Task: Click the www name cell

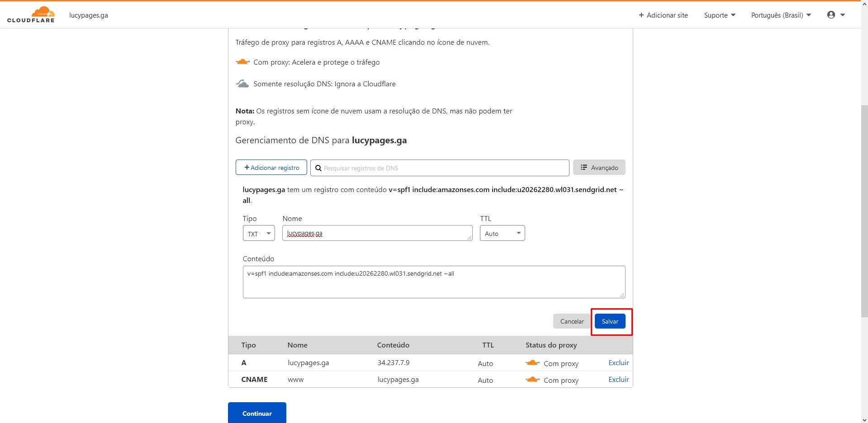Action: (296, 380)
